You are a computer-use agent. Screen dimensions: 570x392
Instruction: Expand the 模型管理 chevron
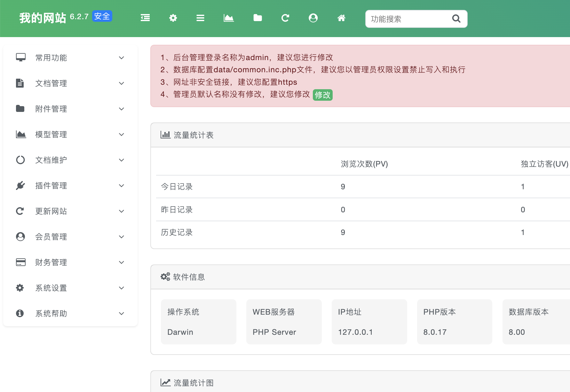click(122, 134)
